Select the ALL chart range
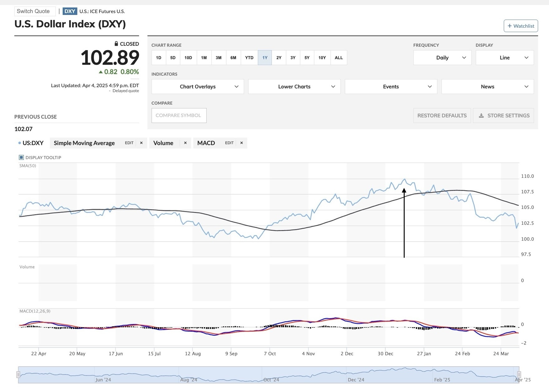Screen dimensions: 549x392 point(339,58)
